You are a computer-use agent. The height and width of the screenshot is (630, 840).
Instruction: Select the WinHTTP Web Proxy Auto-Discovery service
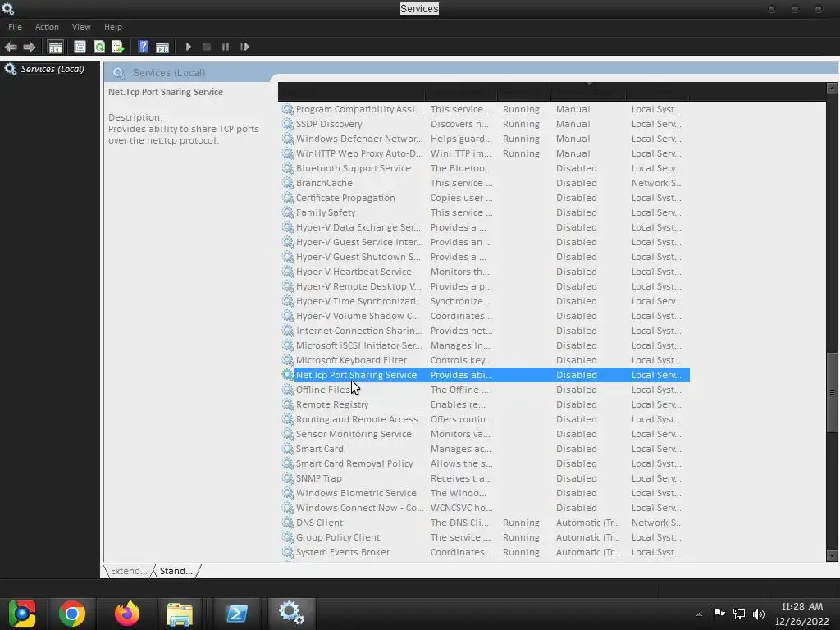[x=485, y=153]
